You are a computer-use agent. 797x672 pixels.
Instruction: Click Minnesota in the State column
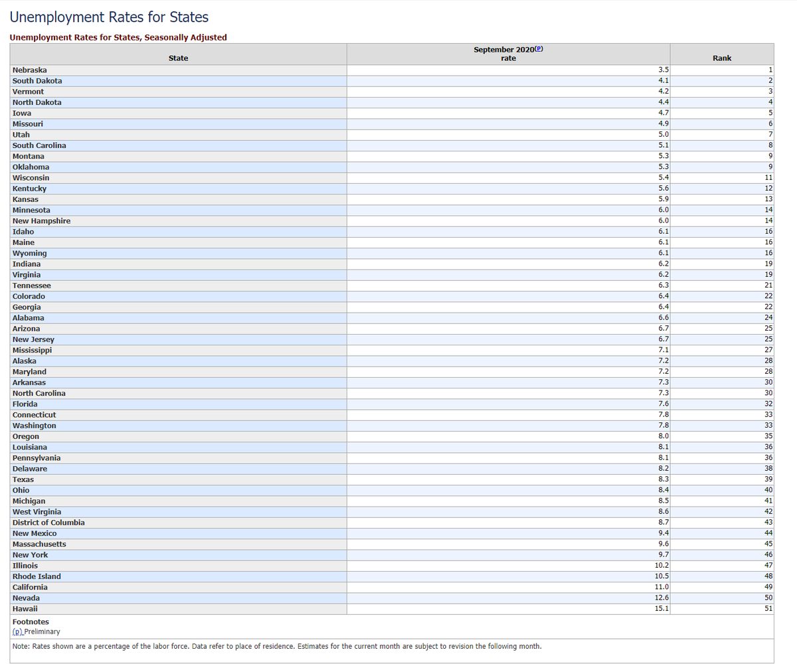coord(31,210)
